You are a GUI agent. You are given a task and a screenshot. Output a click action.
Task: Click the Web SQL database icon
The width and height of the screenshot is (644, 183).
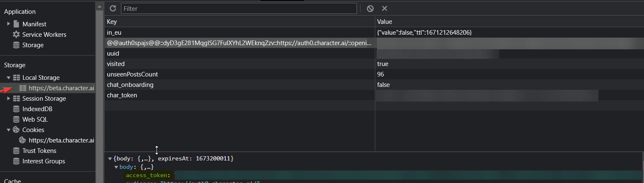(16, 119)
